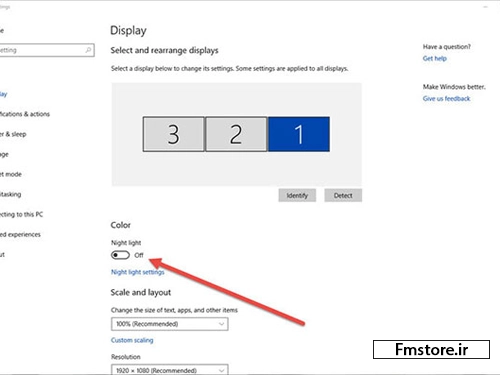Image resolution: width=500 pixels, height=375 pixels.
Task: Open Night light settings link
Action: (138, 272)
